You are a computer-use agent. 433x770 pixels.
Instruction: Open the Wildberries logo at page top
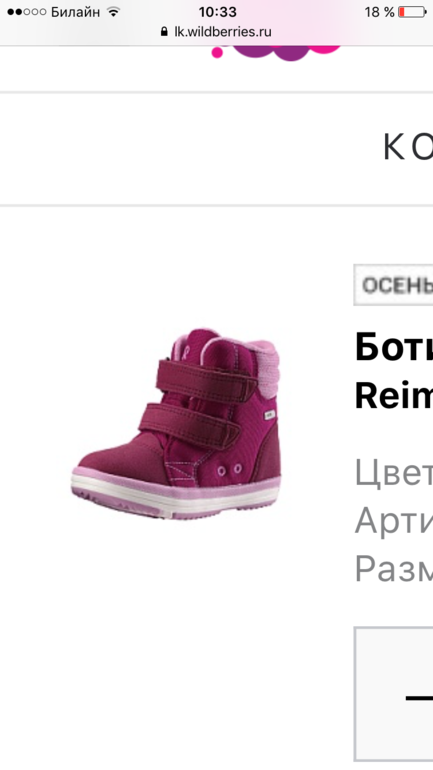(276, 53)
